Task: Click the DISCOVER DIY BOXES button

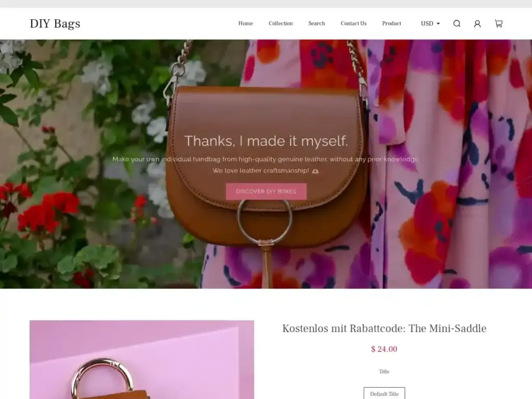Action: click(x=266, y=191)
